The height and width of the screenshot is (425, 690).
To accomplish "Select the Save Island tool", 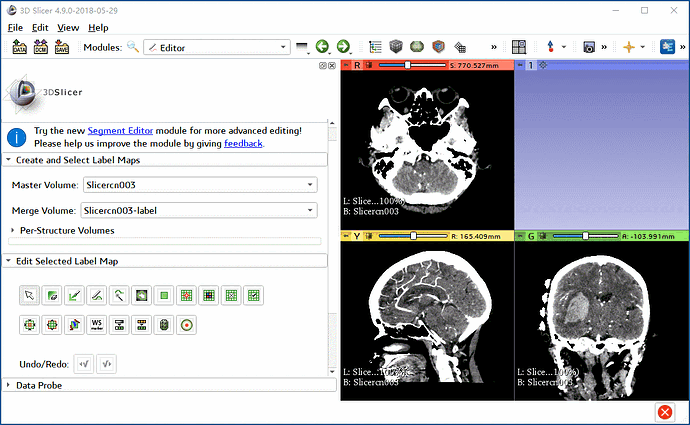I will [x=253, y=295].
